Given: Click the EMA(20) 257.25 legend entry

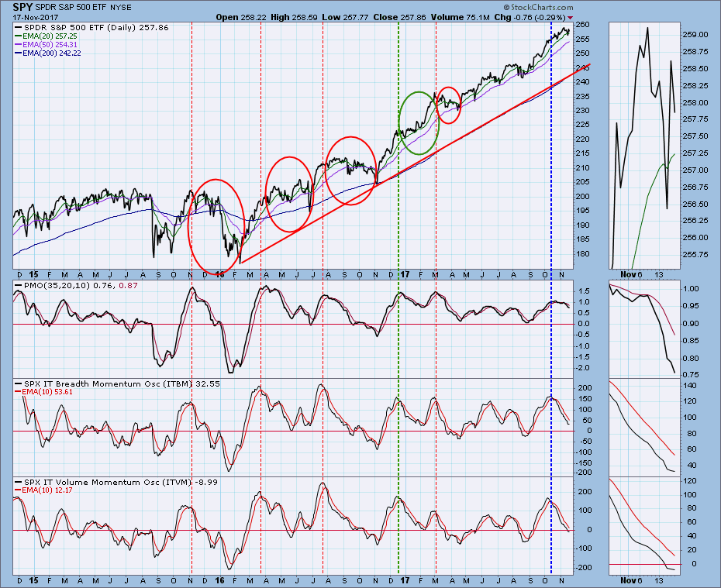Looking at the screenshot, I should [46, 36].
